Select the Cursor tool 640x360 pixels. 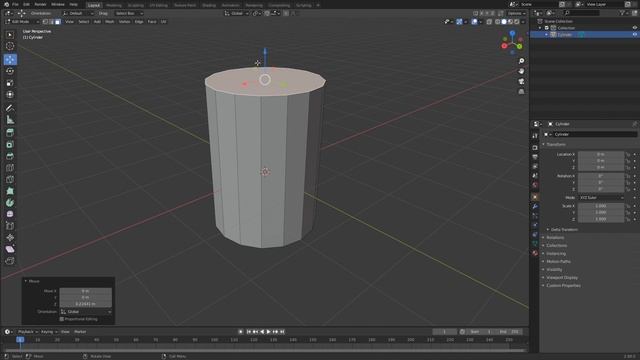tap(10, 46)
